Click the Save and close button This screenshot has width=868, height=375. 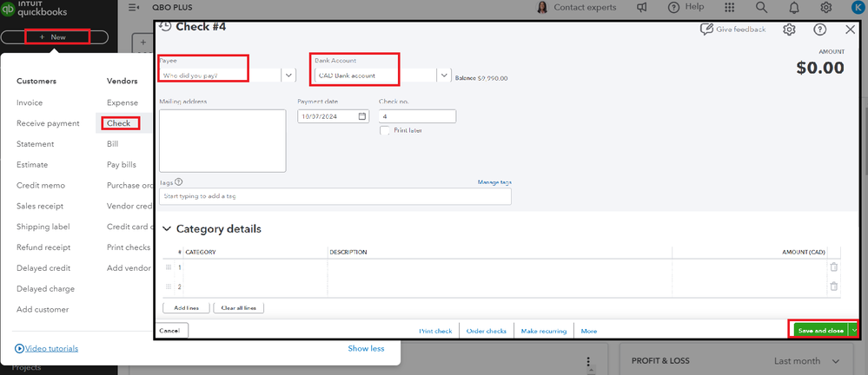click(x=821, y=330)
